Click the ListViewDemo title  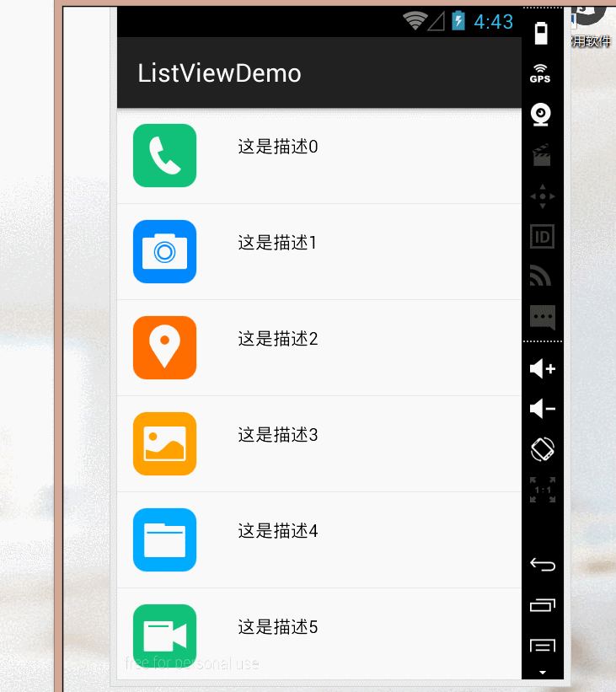pos(219,73)
